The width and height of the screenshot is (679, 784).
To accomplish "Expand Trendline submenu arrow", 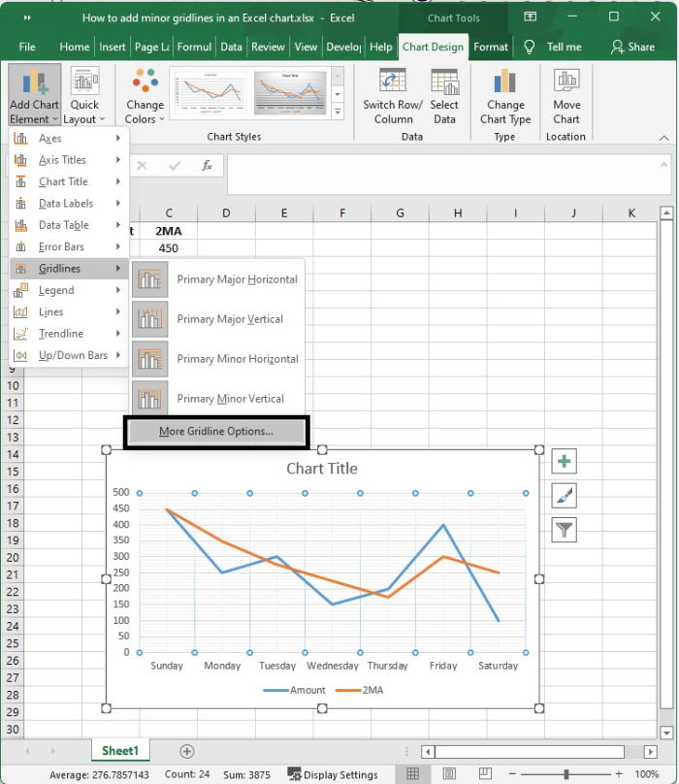I will [x=118, y=334].
